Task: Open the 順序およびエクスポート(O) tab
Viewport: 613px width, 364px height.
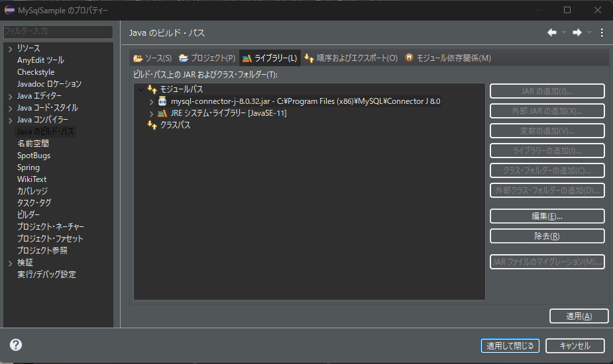Action: coord(351,58)
